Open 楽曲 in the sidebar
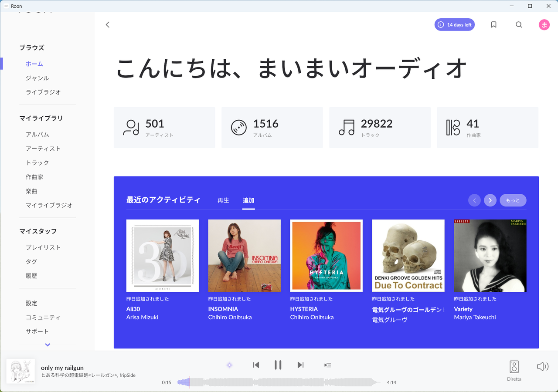 coord(31,191)
